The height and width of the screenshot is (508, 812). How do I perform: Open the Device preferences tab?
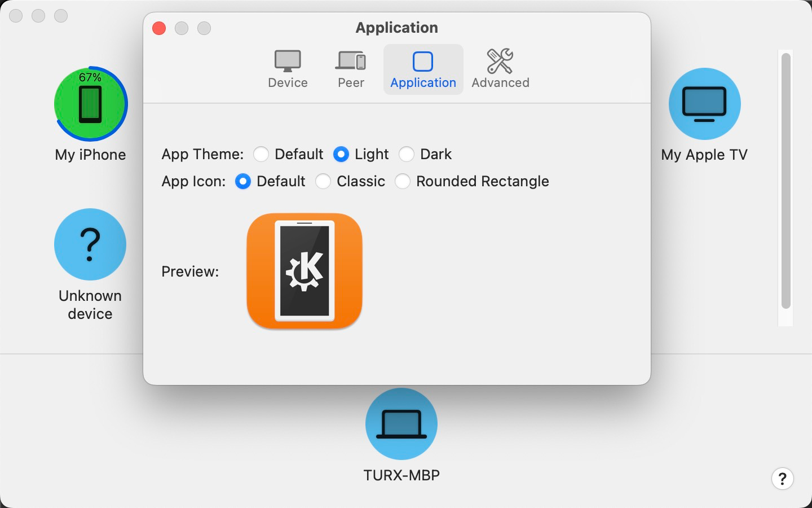(288, 69)
